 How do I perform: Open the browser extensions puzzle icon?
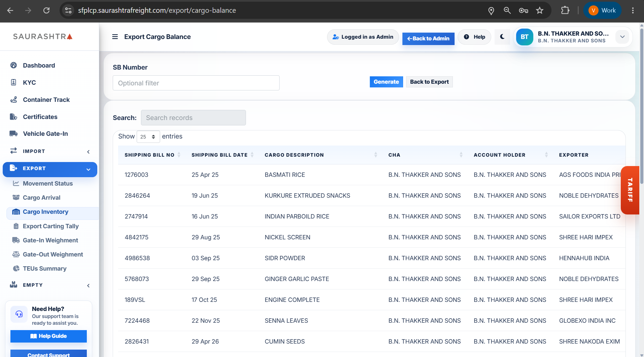click(565, 10)
